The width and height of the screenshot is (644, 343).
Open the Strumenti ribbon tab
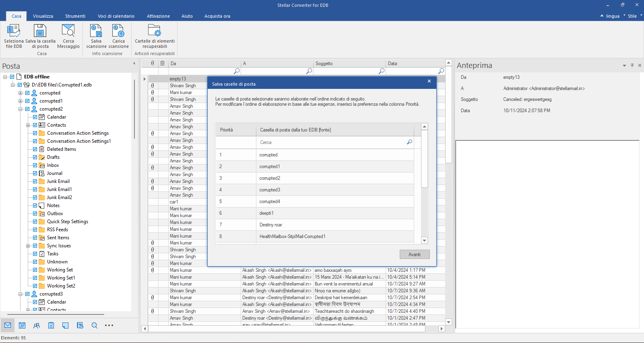75,16
